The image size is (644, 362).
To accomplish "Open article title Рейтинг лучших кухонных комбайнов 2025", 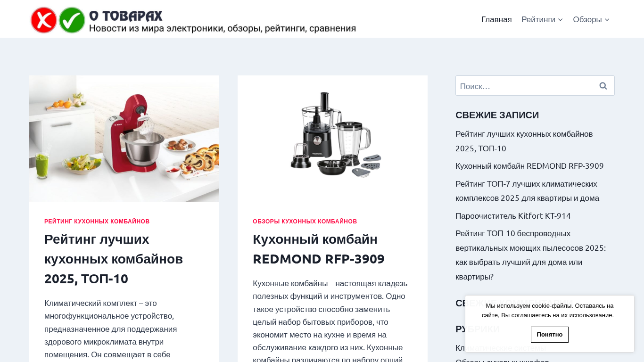I will tap(114, 259).
